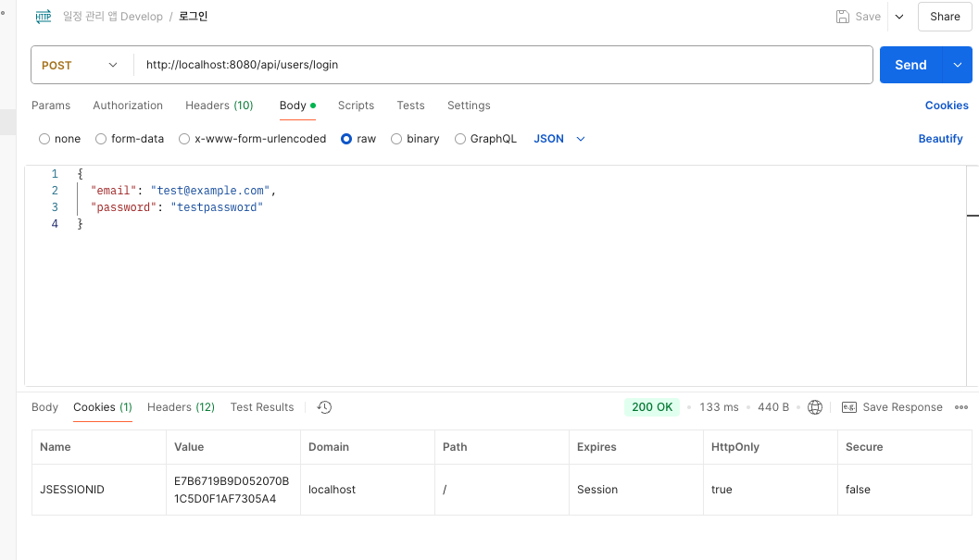Open the JSON format dropdown

(x=559, y=139)
